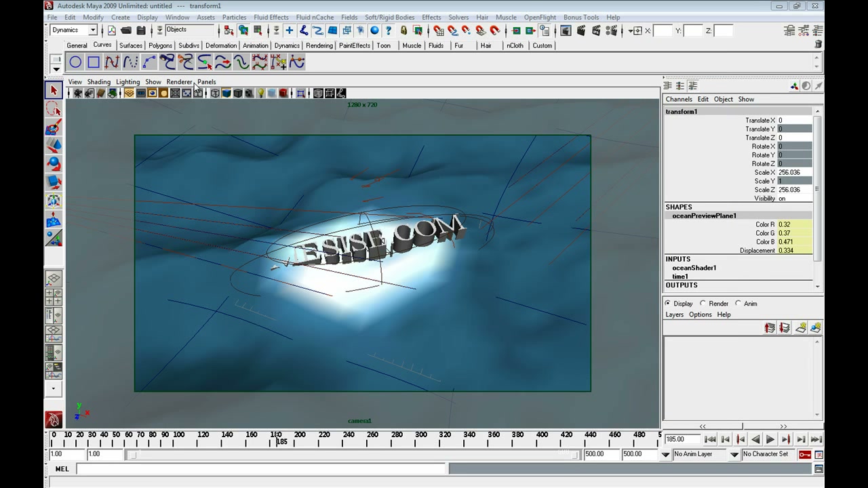
Task: Activate the Lasso selection tool
Action: [x=54, y=109]
